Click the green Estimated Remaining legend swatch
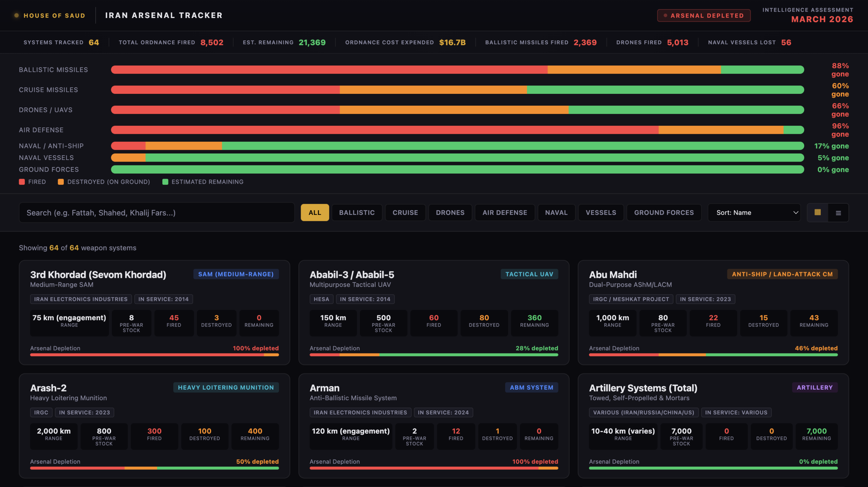This screenshot has height=487, width=868. (x=165, y=182)
